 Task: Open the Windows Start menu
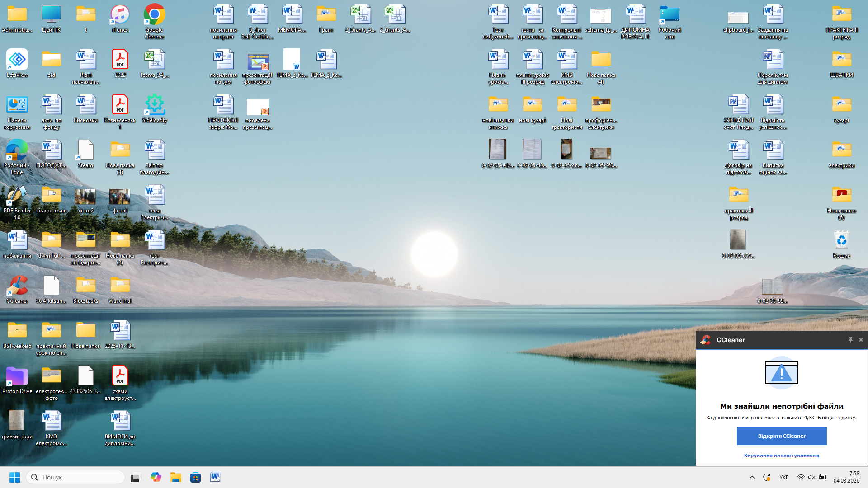pyautogui.click(x=14, y=477)
